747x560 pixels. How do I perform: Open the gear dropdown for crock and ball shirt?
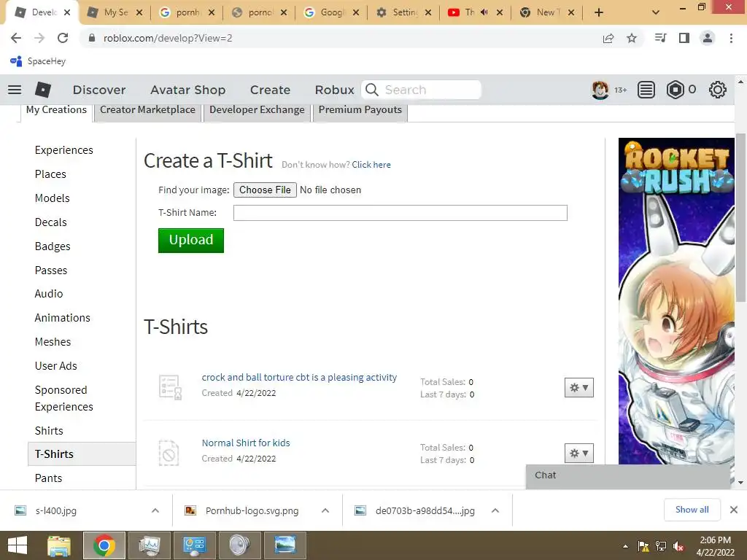pos(578,388)
